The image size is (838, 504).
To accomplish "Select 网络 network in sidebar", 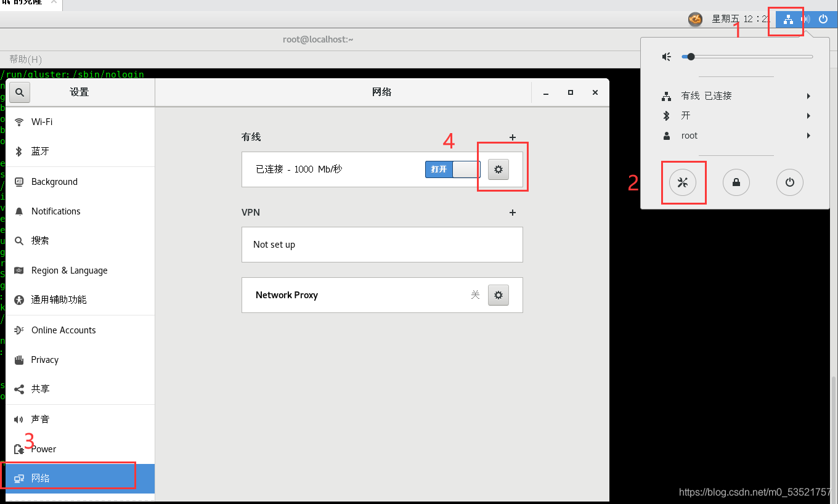I will [80, 479].
